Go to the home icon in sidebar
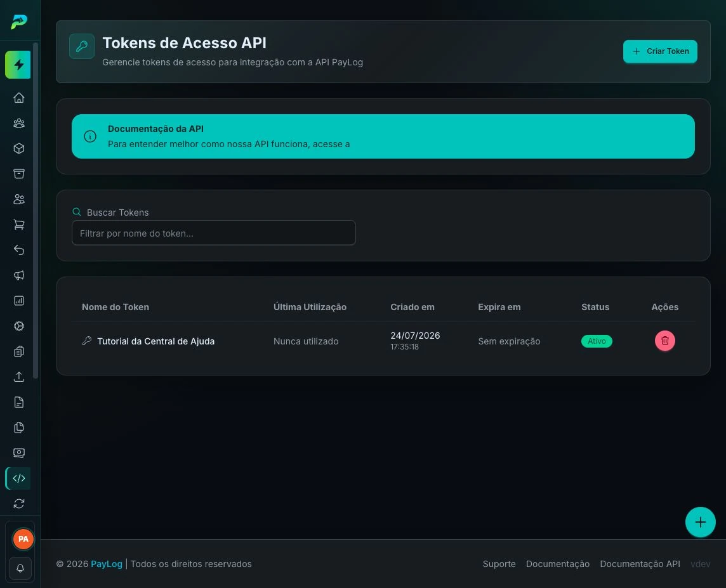This screenshot has width=726, height=588. pyautogui.click(x=19, y=98)
